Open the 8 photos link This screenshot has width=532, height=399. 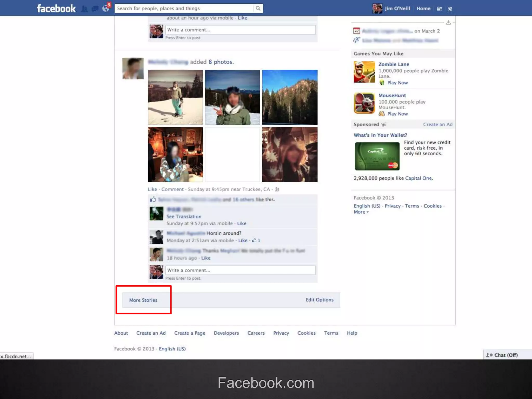tap(221, 62)
